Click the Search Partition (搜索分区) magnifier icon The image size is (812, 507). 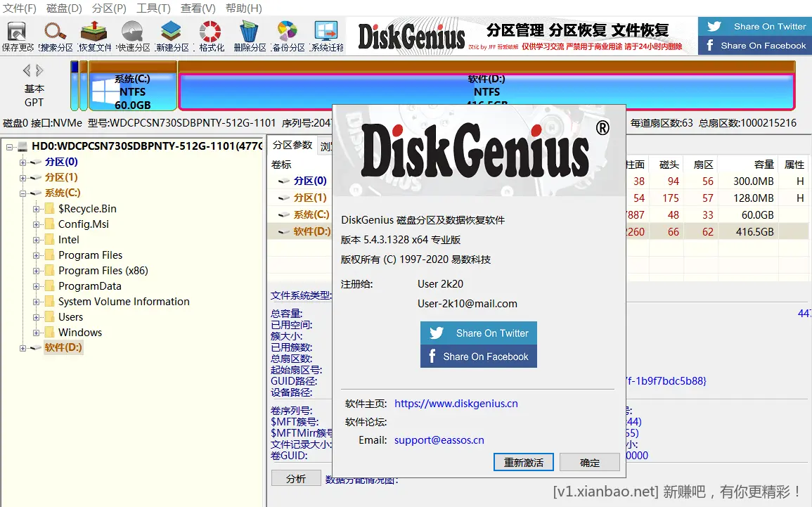click(55, 31)
